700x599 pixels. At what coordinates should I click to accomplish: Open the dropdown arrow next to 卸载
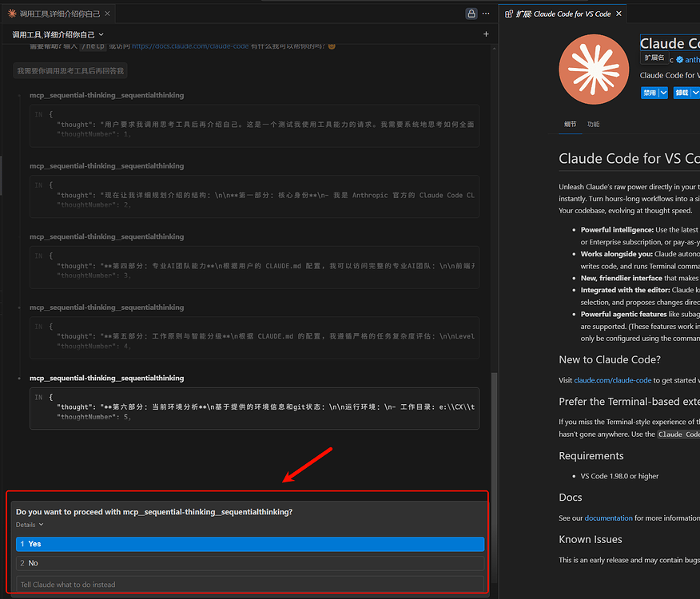coord(695,93)
